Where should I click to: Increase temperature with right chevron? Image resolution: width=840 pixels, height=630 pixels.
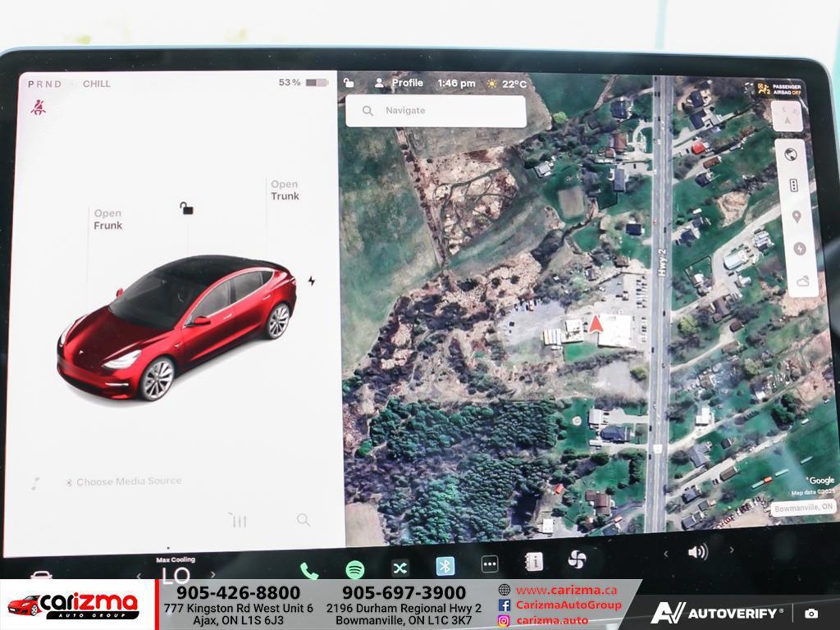(x=213, y=574)
